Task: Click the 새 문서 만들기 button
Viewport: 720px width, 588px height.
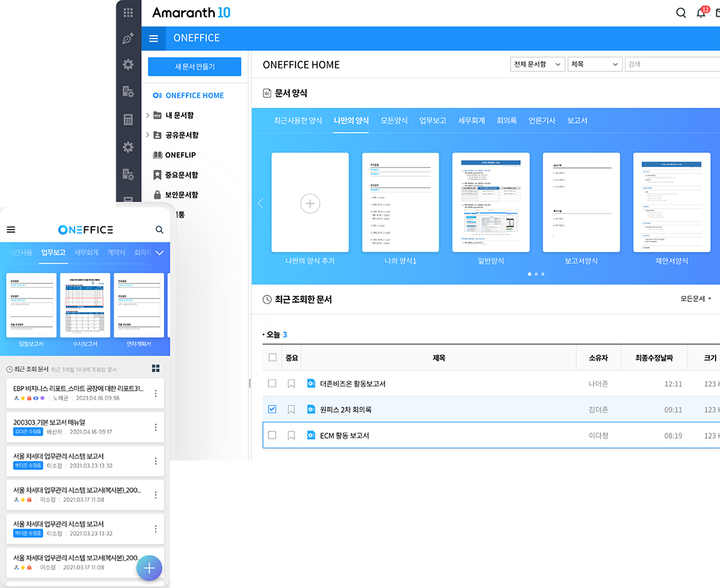Action: [195, 67]
